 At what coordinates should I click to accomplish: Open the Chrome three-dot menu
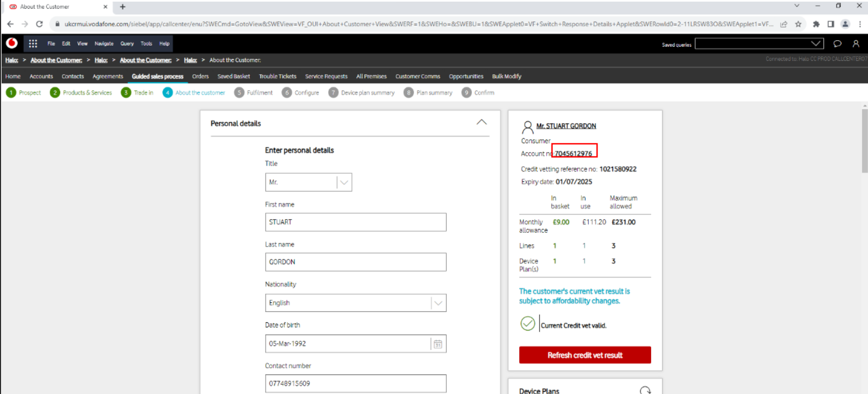(860, 24)
